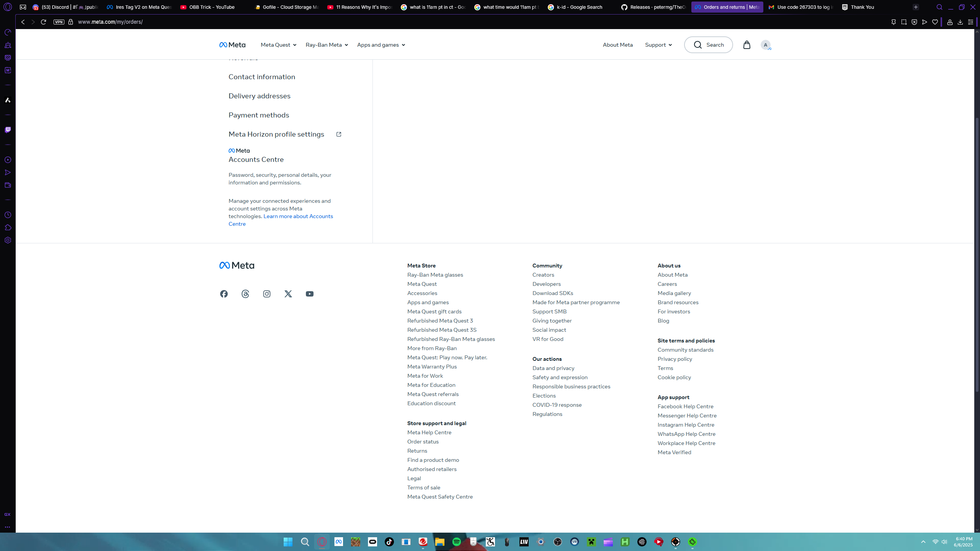The width and height of the screenshot is (980, 551).
Task: Visit Meta's YouTube channel from footer icon
Action: [x=310, y=294]
